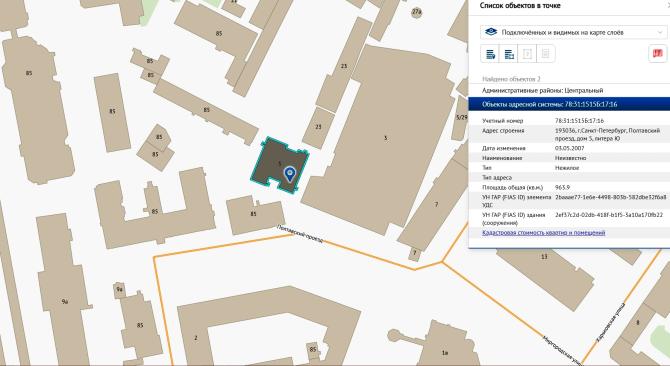670x366 pixels.
Task: Open the 'Подключённых и видимых на карте слоёв' dropdown
Action: click(x=573, y=32)
